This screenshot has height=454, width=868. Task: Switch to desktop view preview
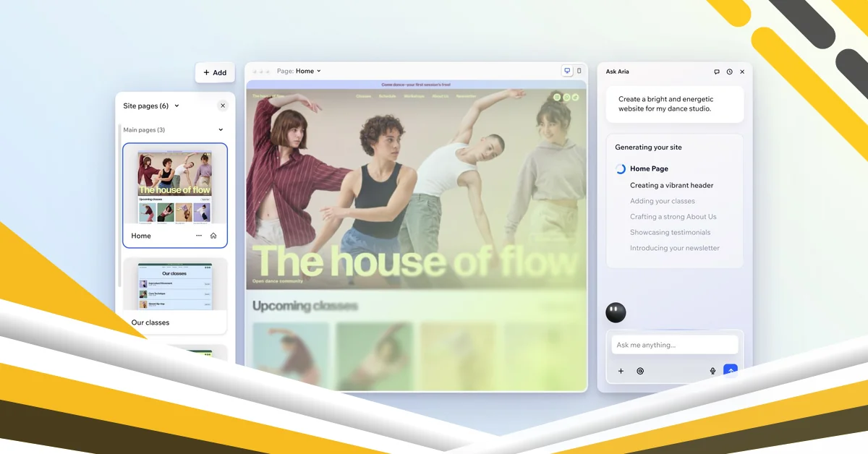pos(567,71)
